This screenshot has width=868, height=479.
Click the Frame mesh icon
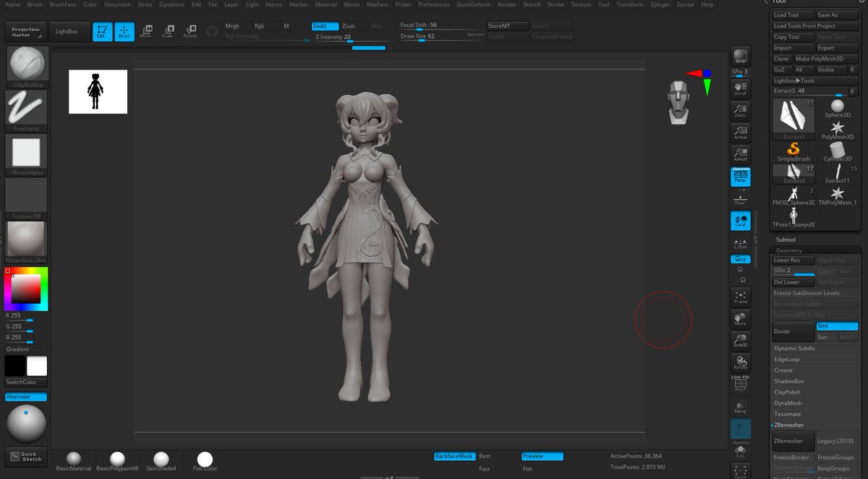740,297
